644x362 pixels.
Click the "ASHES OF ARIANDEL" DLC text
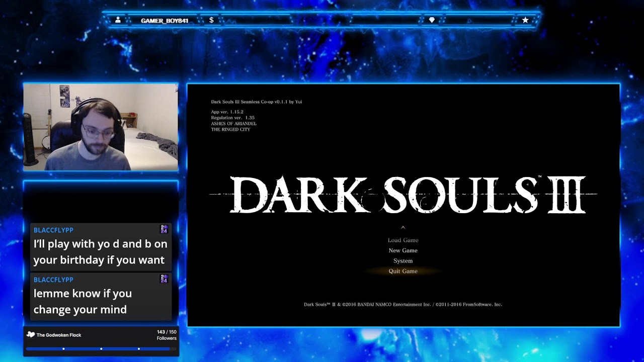tap(234, 124)
